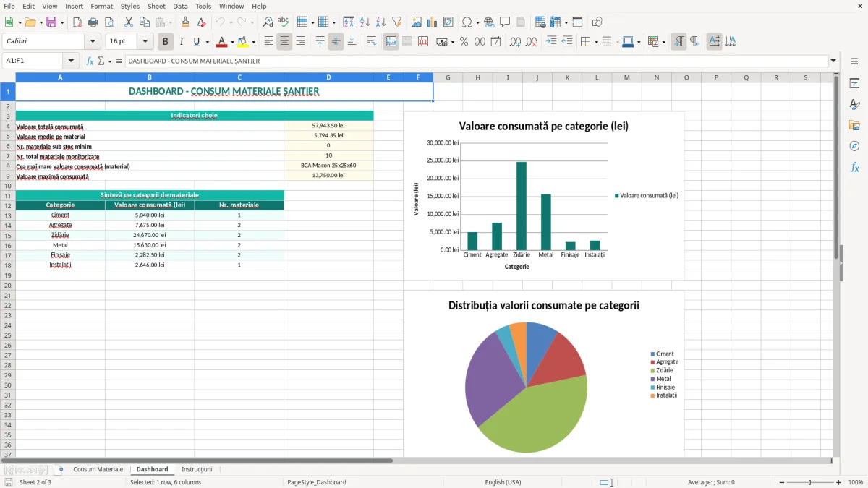Viewport: 868px width, 488px height.
Task: Click the English (USA) language status field
Action: [x=503, y=482]
